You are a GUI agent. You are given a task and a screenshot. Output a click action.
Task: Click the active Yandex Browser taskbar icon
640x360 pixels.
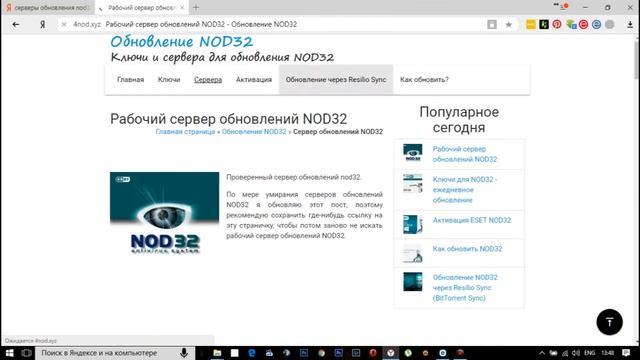391,353
